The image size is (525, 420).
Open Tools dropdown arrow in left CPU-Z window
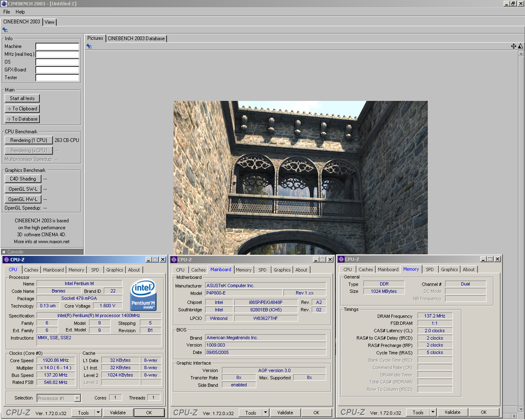point(98,413)
